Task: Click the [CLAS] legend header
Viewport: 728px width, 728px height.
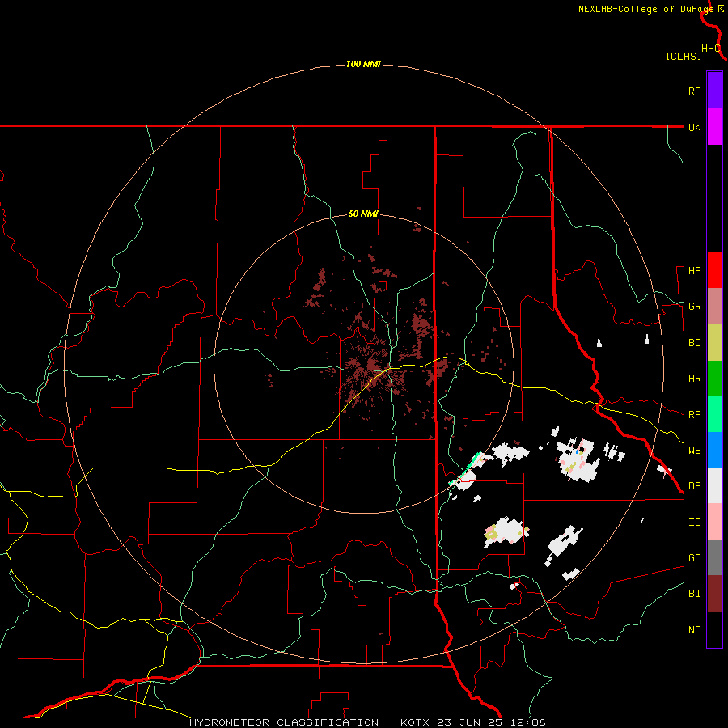Action: click(684, 56)
